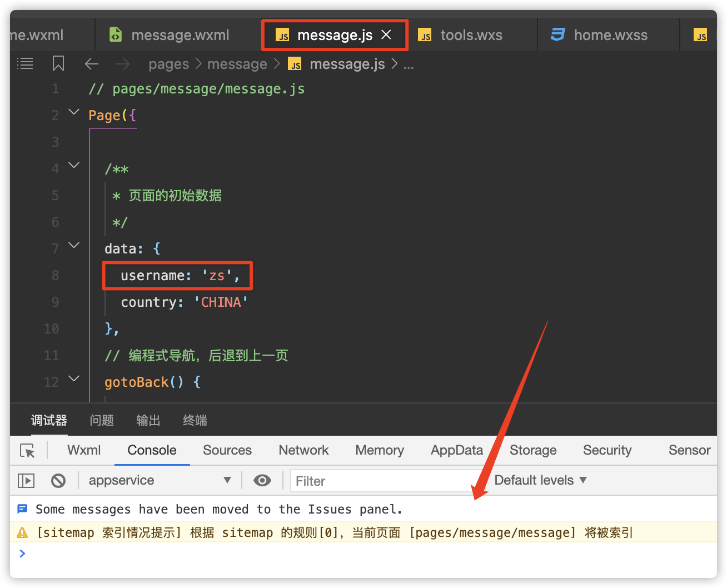Viewport: 727px width, 588px height.
Task: Click 'pages' in the breadcrumb path
Action: click(x=168, y=63)
